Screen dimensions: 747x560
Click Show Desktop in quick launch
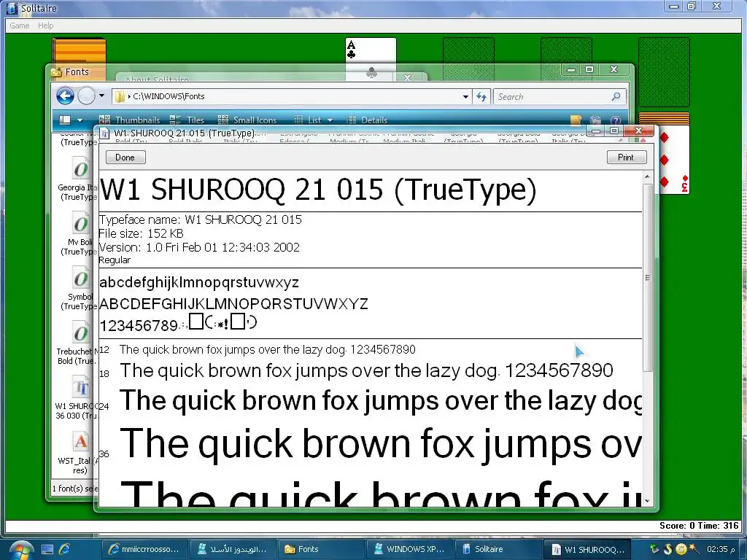[47, 550]
